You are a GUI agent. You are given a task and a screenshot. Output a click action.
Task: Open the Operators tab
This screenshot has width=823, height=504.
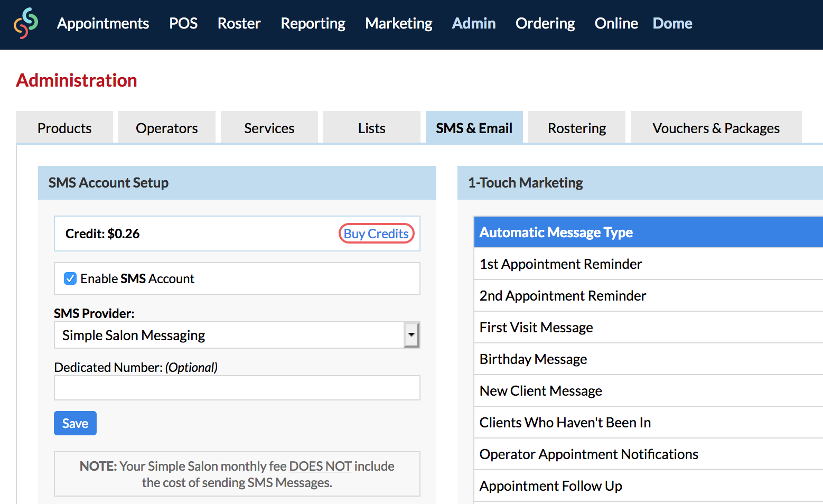click(x=166, y=128)
